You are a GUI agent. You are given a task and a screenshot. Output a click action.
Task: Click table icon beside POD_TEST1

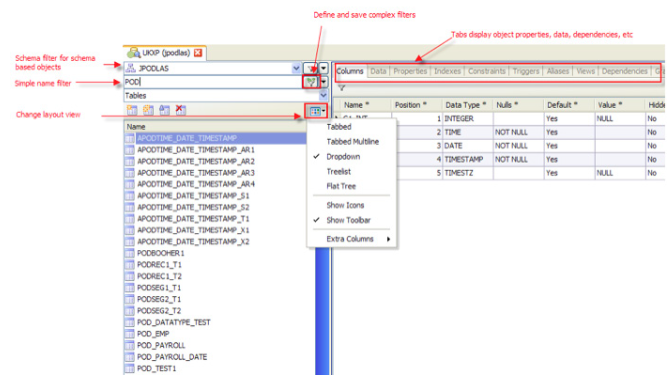(x=129, y=369)
